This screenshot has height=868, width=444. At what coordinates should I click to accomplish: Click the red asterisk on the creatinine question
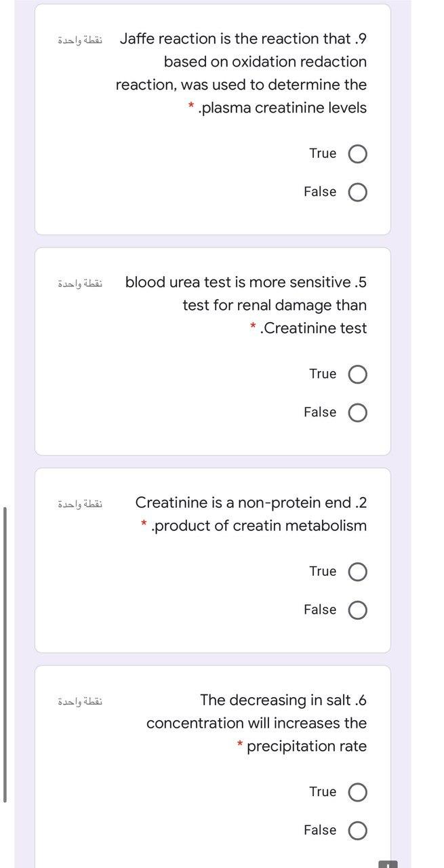pyautogui.click(x=144, y=525)
